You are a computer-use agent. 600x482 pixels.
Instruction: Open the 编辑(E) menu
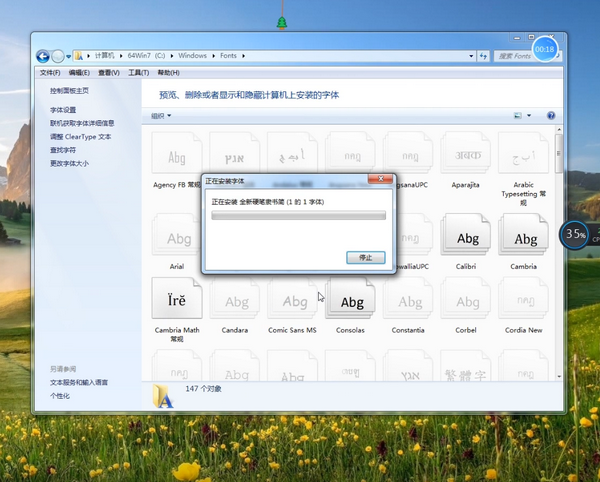pyautogui.click(x=79, y=73)
